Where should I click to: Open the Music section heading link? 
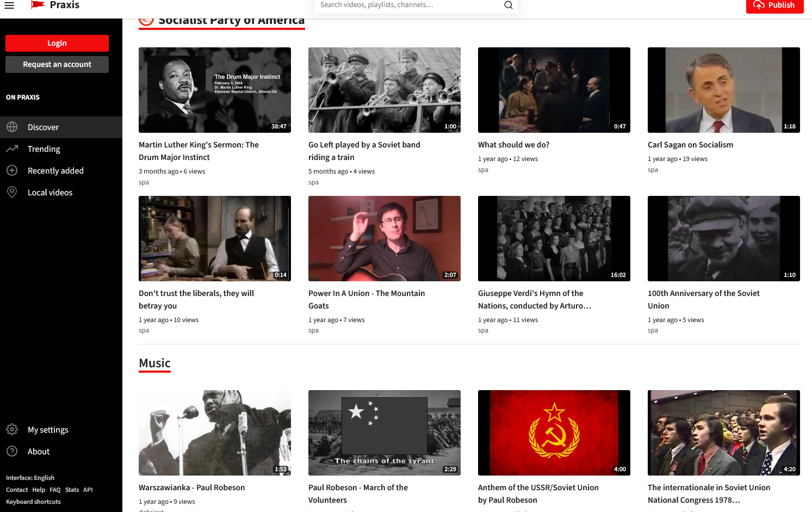(x=154, y=363)
